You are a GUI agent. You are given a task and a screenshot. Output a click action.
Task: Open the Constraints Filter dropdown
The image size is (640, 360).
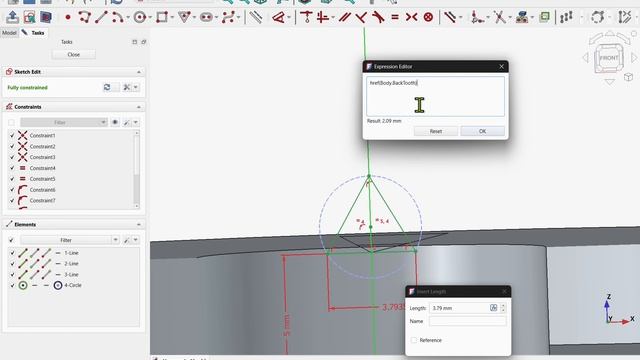click(64, 122)
